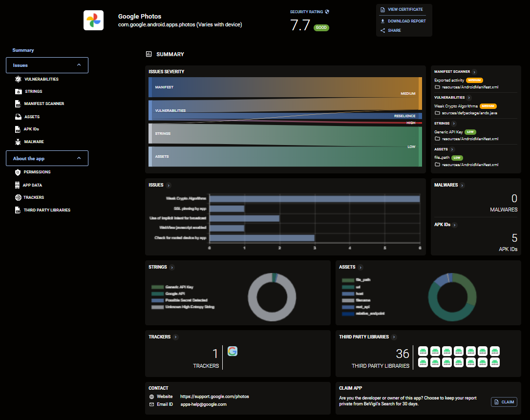530x420 pixels.
Task: Click the Permissions shield icon
Action: (18, 172)
